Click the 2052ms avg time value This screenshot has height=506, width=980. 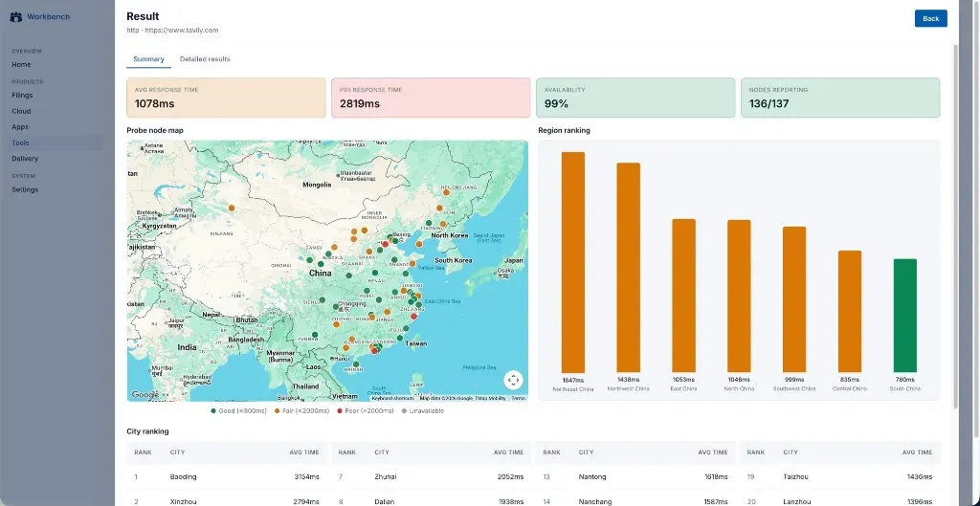click(x=511, y=476)
